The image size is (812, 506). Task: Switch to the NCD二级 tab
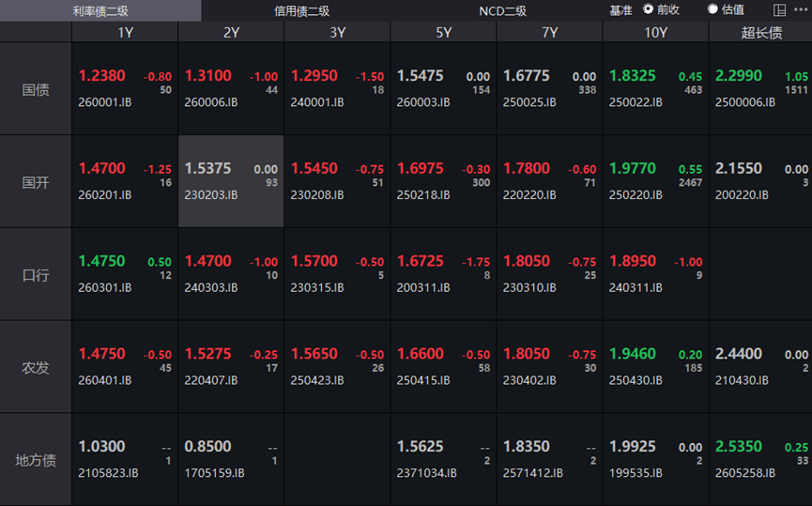coord(502,10)
